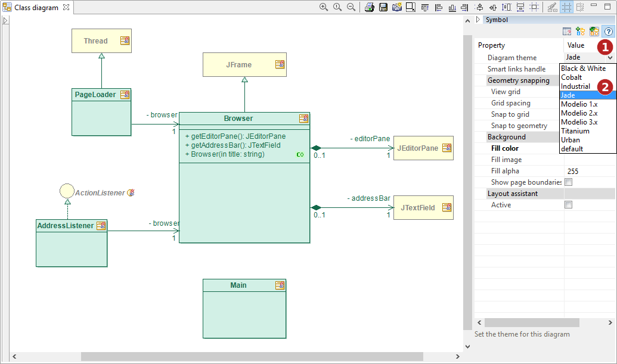Click the align top toolbar icon
This screenshot has width=617, height=364.
coord(425,7)
